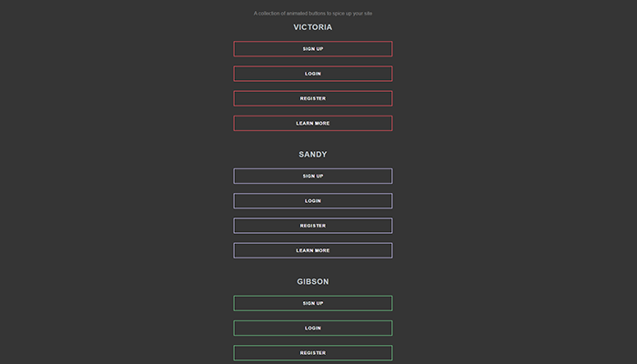Click the SANDY section heading
The height and width of the screenshot is (364, 637).
point(313,155)
